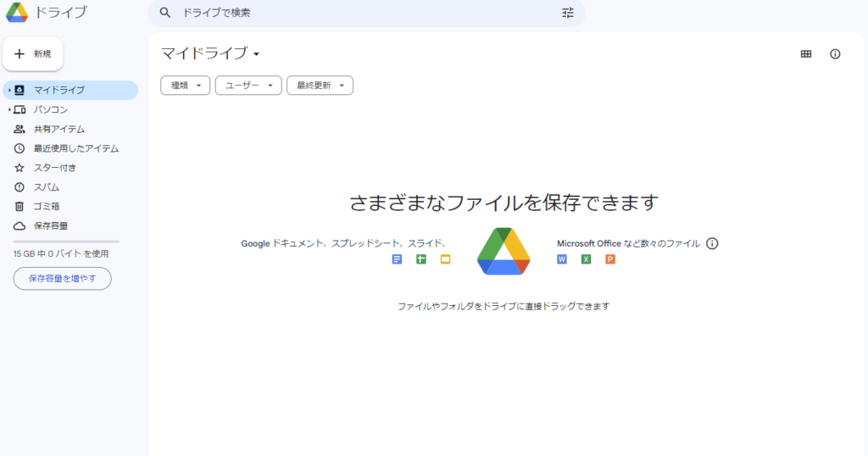Open the ユーザー filter dropdown
Image resolution: width=868 pixels, height=456 pixels.
[248, 86]
